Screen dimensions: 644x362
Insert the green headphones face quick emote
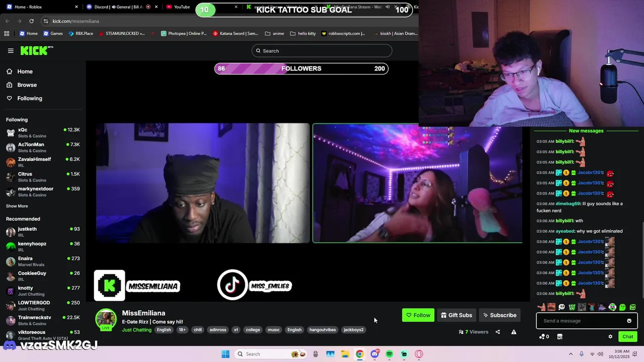[x=612, y=307]
